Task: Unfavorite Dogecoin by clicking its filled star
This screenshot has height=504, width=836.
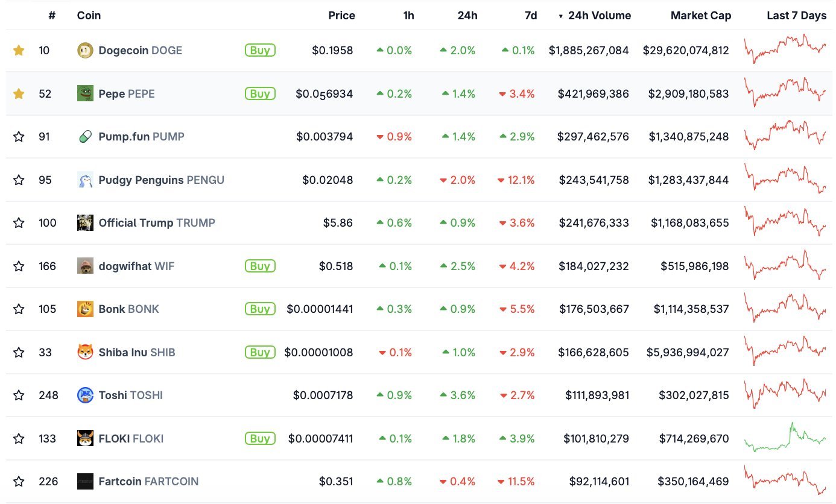Action: click(x=19, y=50)
